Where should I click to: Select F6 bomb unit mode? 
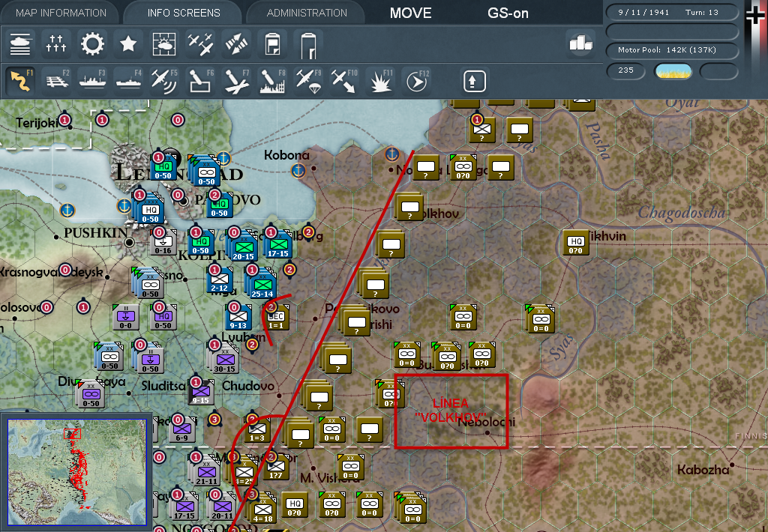(200, 81)
